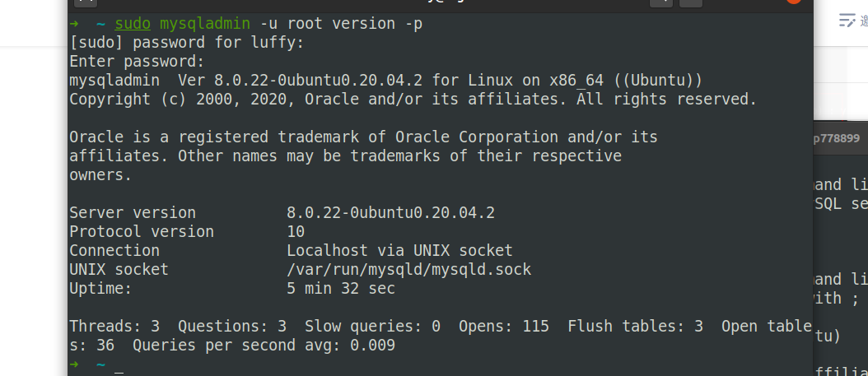
Task: Open the terminal hamburger menu button
Action: (691, 2)
